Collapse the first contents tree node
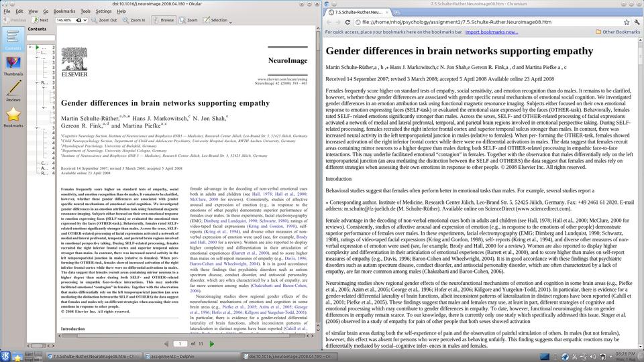Screen dimensions: 644x362 click(x=30, y=48)
